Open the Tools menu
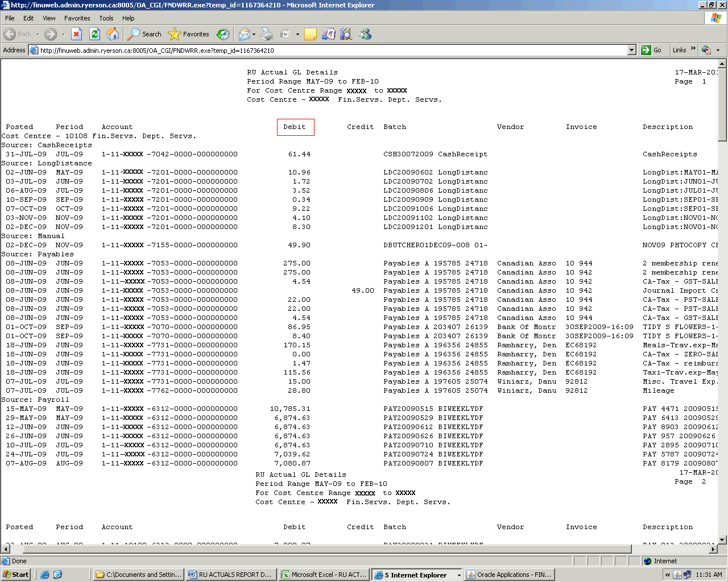The width and height of the screenshot is (728, 582). coord(106,18)
